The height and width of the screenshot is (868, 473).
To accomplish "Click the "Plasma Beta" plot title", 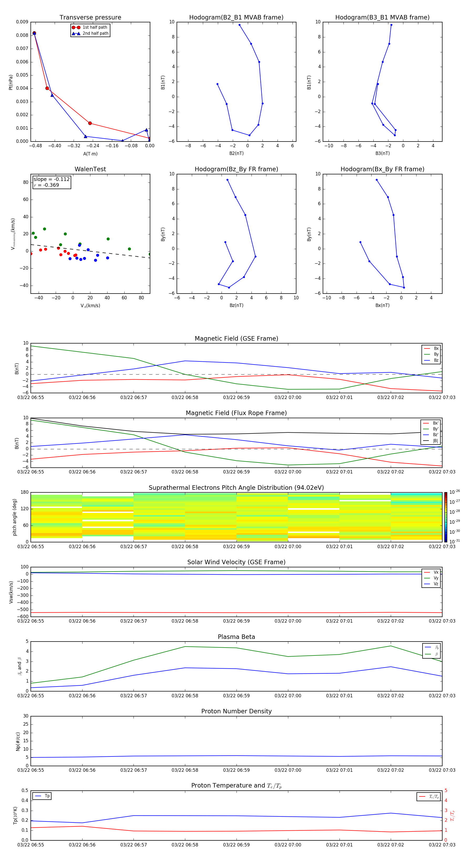I will 236,637.
